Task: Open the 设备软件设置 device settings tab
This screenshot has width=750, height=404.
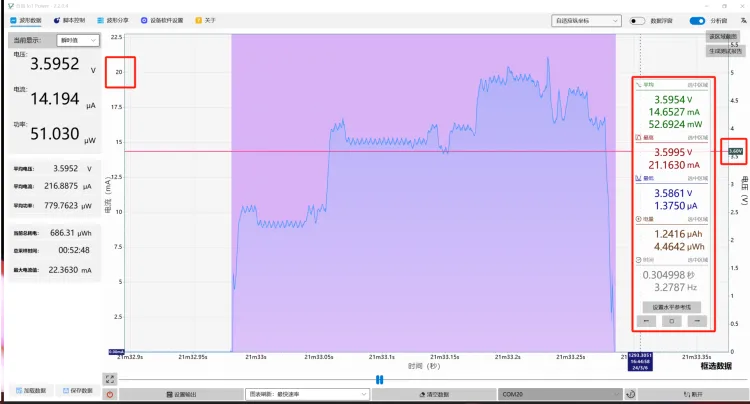Action: [162, 21]
